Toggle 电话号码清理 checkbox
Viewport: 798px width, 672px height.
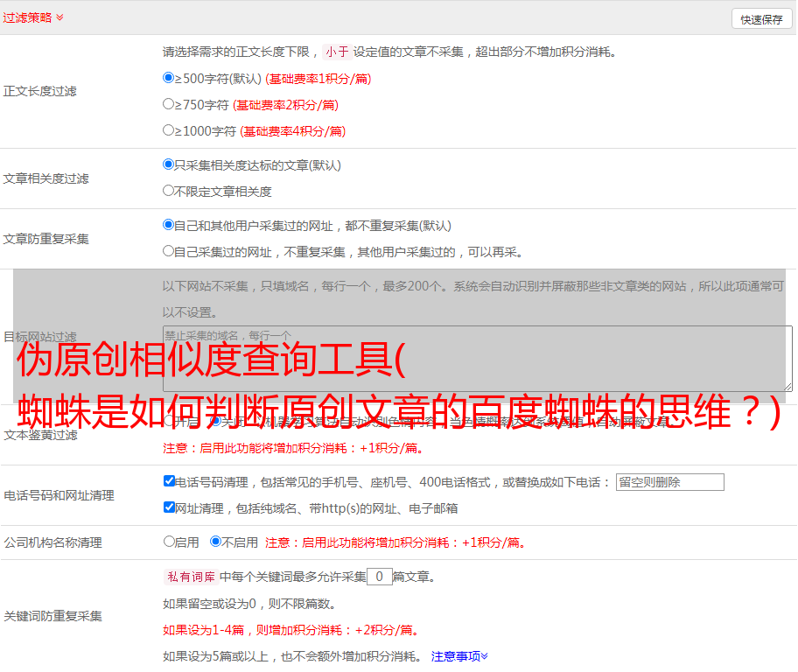170,481
